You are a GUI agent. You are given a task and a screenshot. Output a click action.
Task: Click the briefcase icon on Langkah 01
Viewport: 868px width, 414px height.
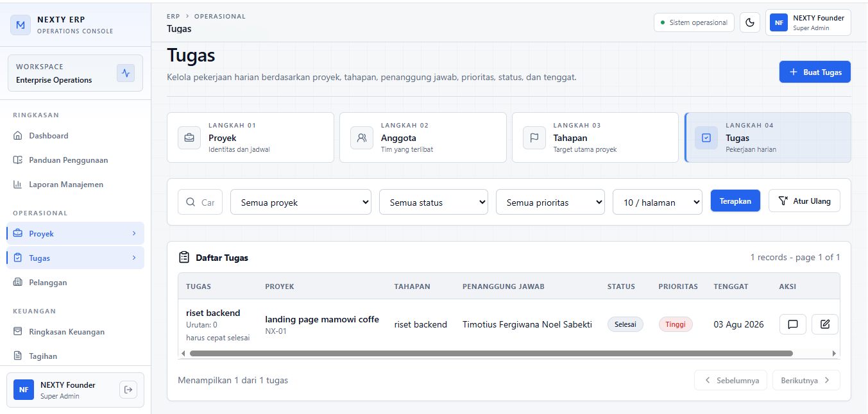point(189,138)
